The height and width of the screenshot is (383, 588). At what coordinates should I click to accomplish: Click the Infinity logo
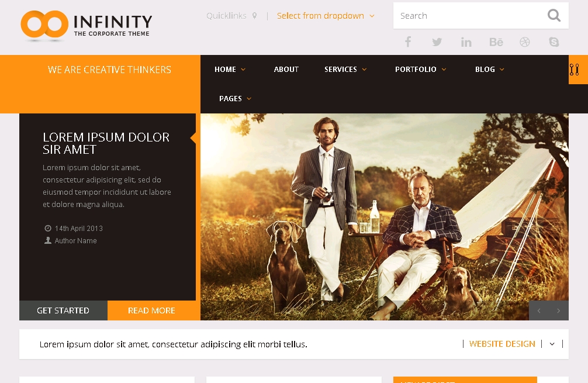click(x=87, y=26)
